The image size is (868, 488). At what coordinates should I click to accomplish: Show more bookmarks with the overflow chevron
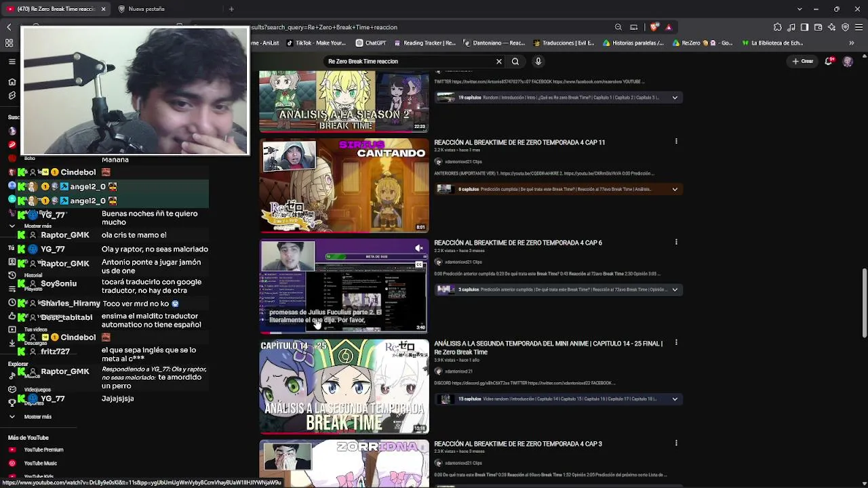tap(852, 43)
